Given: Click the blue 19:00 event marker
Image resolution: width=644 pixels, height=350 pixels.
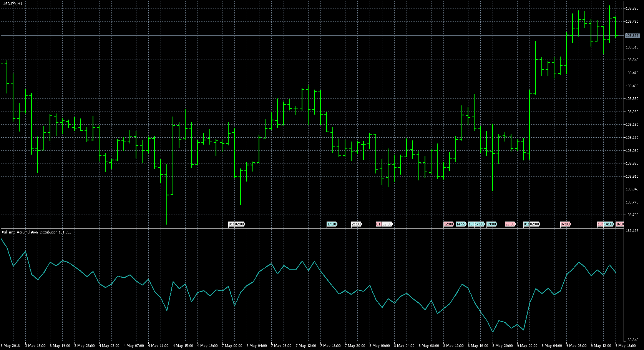Looking at the screenshot, I should pyautogui.click(x=491, y=224).
